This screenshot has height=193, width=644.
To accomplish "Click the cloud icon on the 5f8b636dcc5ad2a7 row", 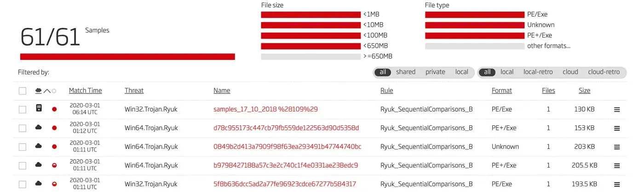I will (39, 184).
